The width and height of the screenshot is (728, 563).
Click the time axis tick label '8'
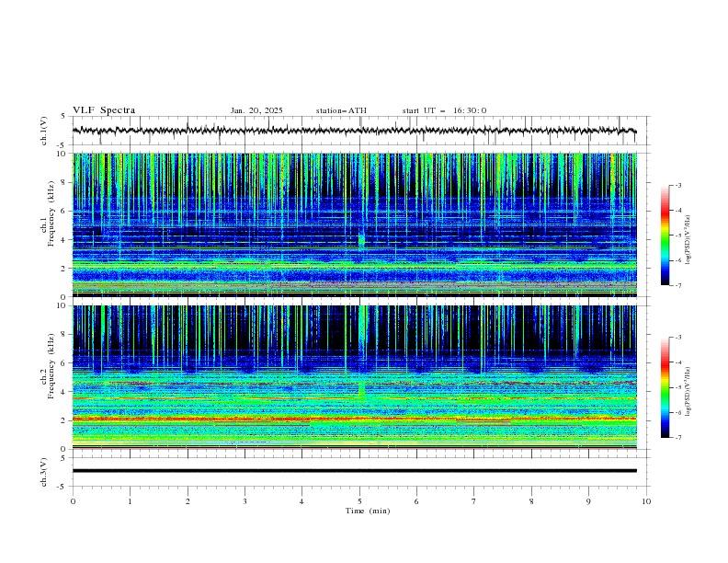point(531,501)
